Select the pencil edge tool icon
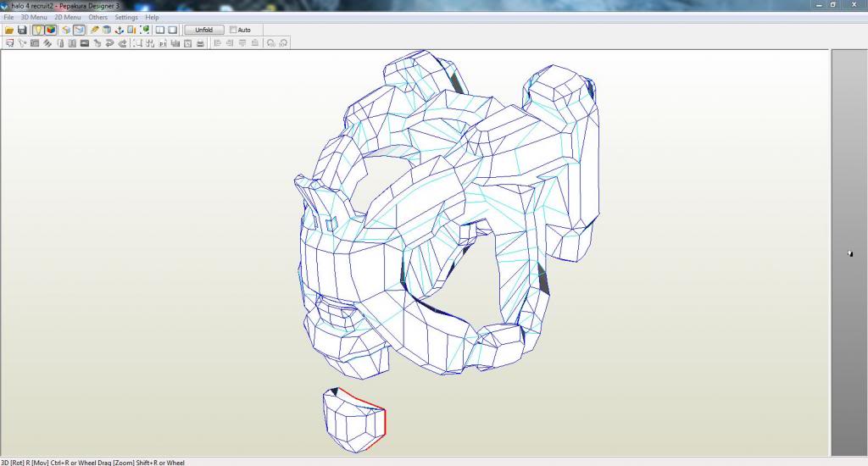 click(x=95, y=30)
